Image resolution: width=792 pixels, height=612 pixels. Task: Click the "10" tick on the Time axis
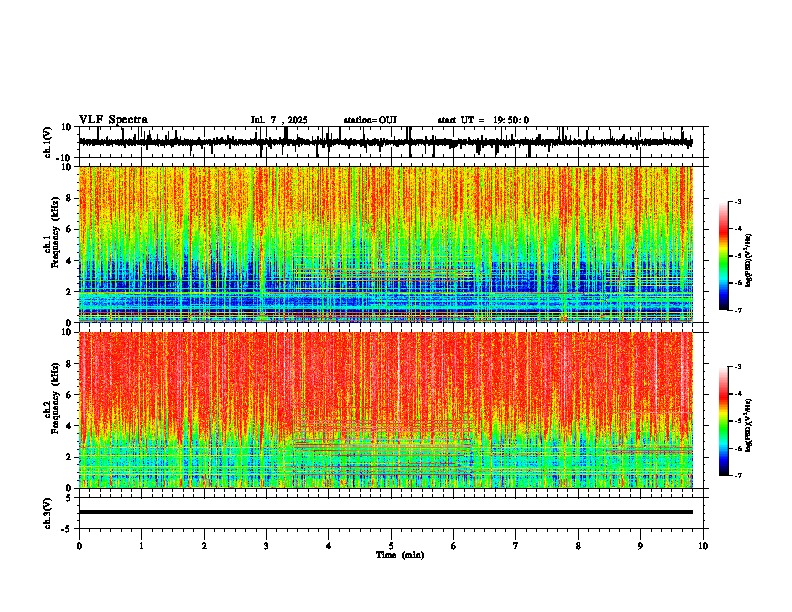point(703,546)
